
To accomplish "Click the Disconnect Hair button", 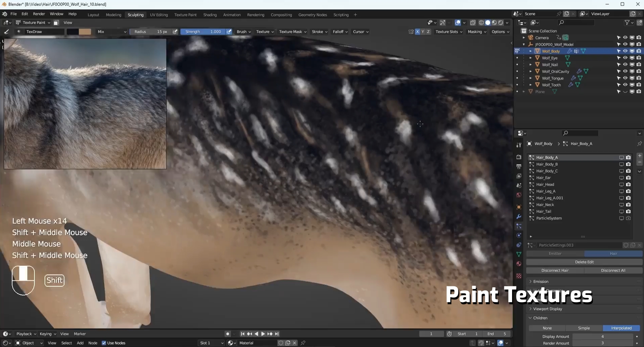I will point(555,270).
